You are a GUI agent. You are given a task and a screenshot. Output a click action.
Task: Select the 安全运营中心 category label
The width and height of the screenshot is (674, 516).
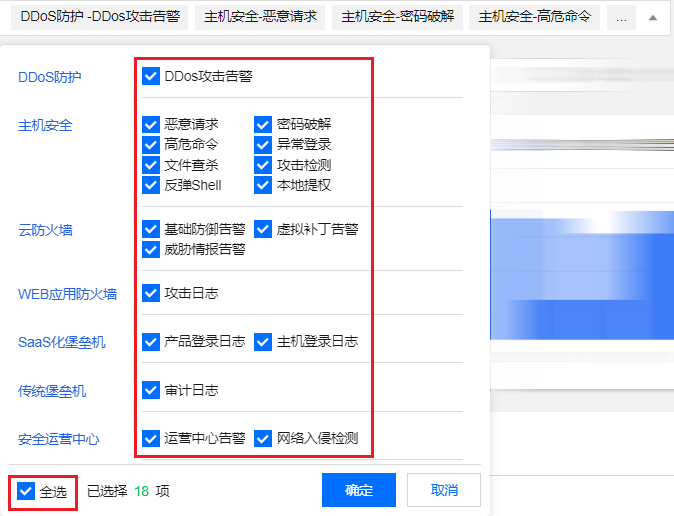point(59,439)
